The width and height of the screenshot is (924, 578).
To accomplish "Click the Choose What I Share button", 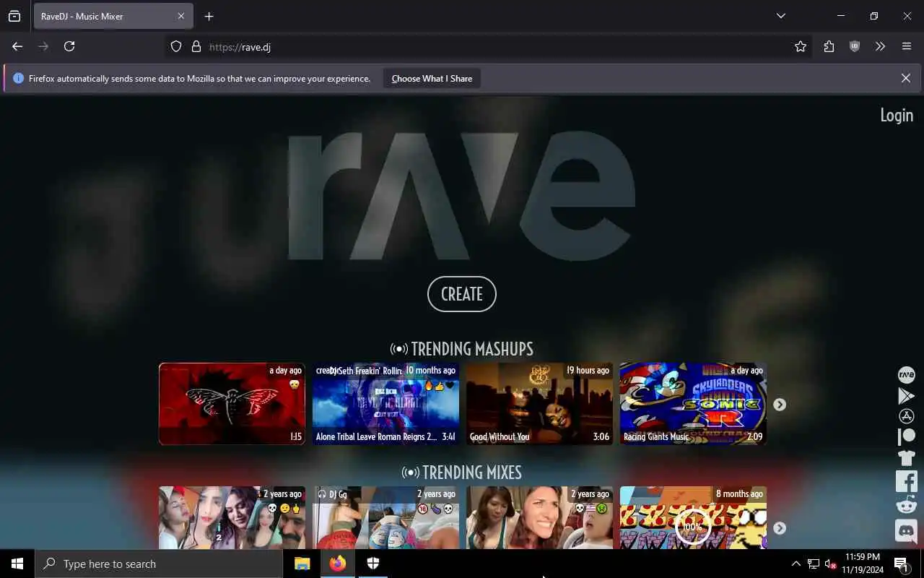I will [432, 79].
